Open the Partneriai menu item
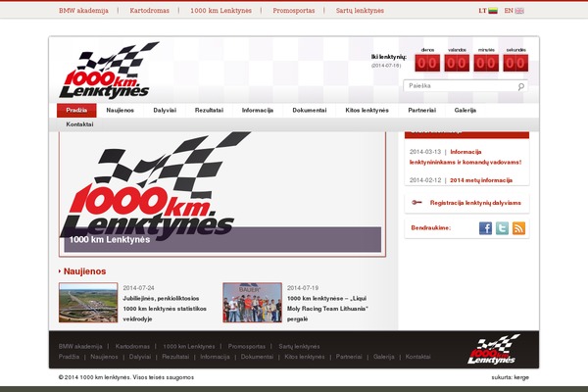This screenshot has height=392, width=588. (421, 111)
